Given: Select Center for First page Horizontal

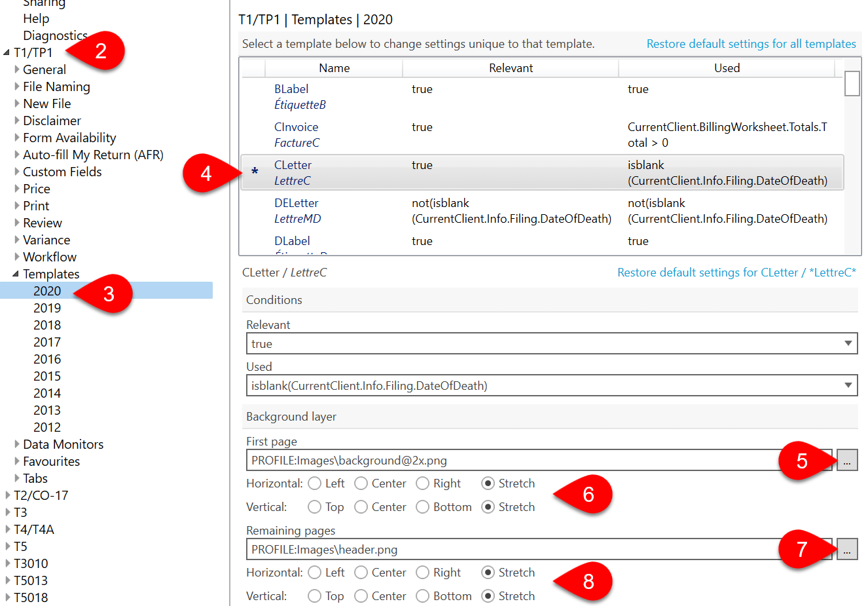Looking at the screenshot, I should (x=361, y=483).
